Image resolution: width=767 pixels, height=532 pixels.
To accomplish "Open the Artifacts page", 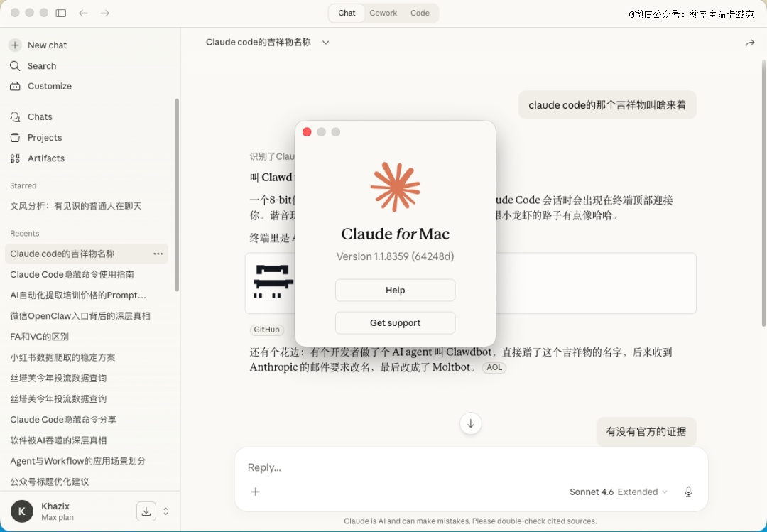I will point(45,158).
